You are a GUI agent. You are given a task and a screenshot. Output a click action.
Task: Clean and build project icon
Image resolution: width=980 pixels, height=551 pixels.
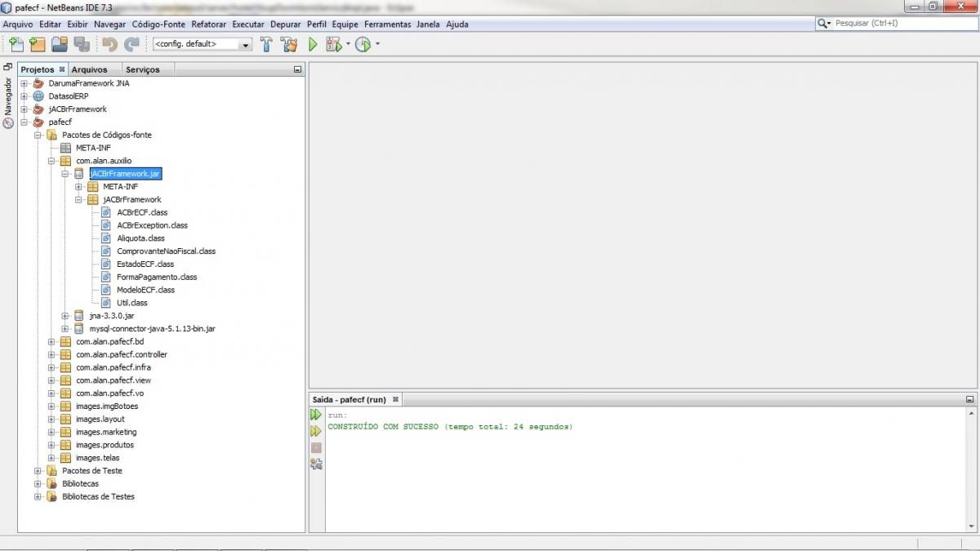click(288, 44)
